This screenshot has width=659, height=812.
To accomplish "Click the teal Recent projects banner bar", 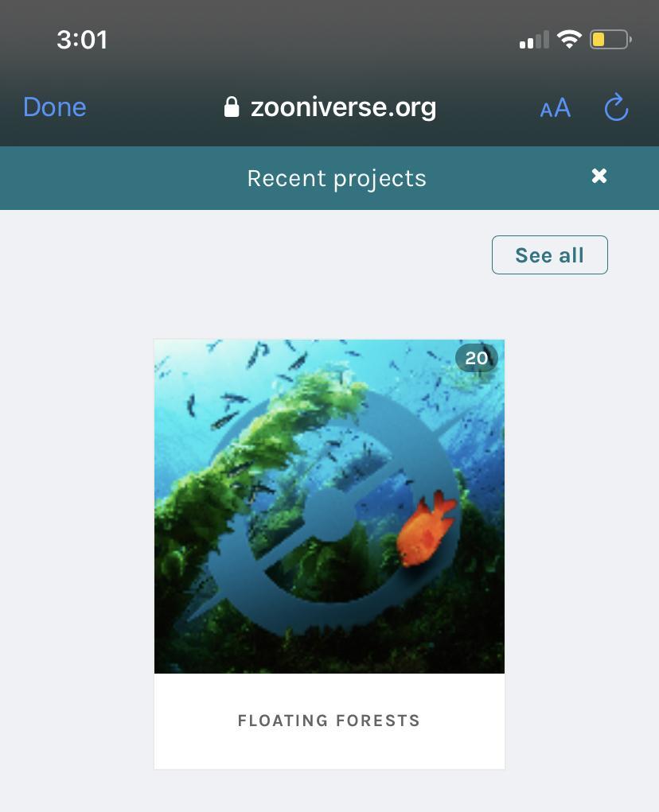I will tap(329, 178).
